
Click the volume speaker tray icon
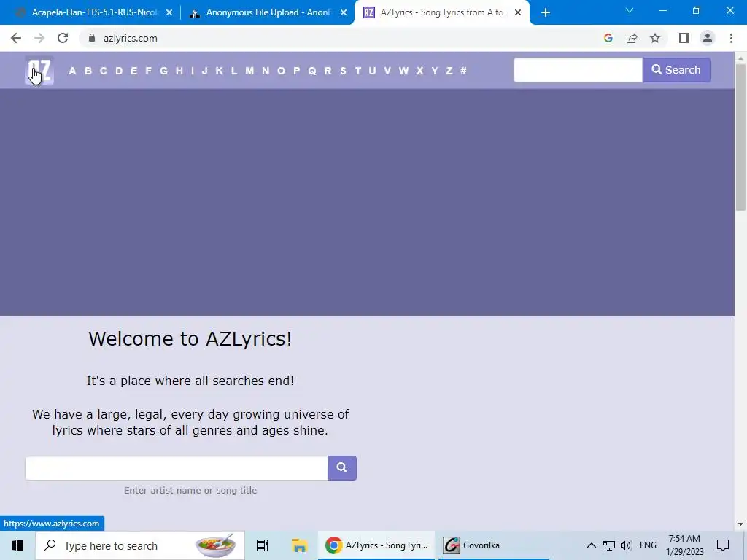tap(626, 545)
